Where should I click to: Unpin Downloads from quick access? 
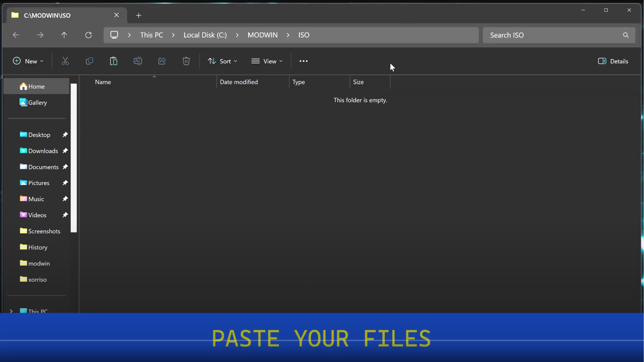pos(65,151)
